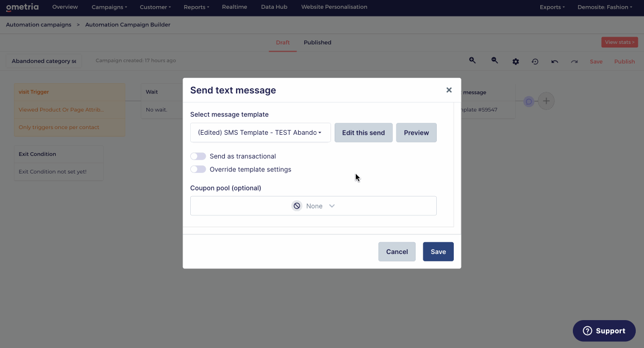Go to Automation campaigns breadcrumb

39,25
